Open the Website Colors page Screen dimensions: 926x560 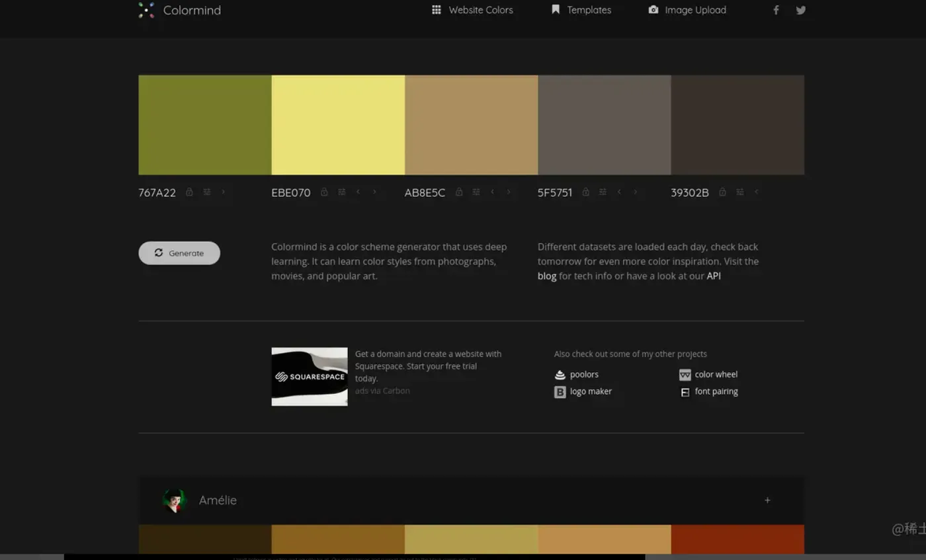pos(472,10)
